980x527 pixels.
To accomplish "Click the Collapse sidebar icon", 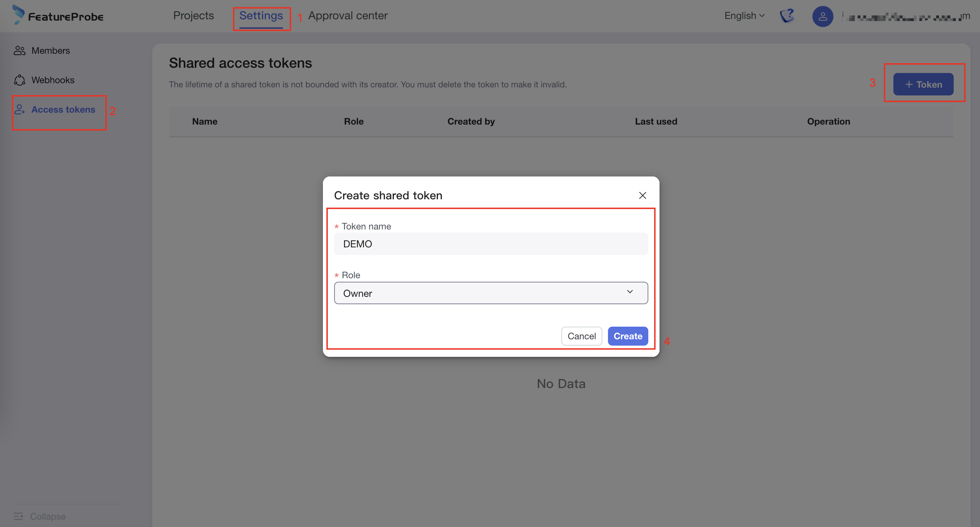I will pyautogui.click(x=18, y=516).
